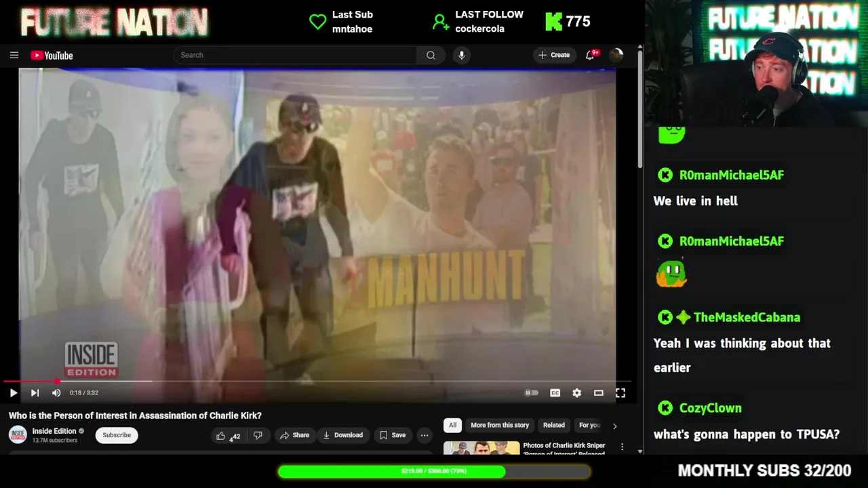Open the Photos of Charlie Kirk Sniper title
Screen dimensions: 868x488
564,449
